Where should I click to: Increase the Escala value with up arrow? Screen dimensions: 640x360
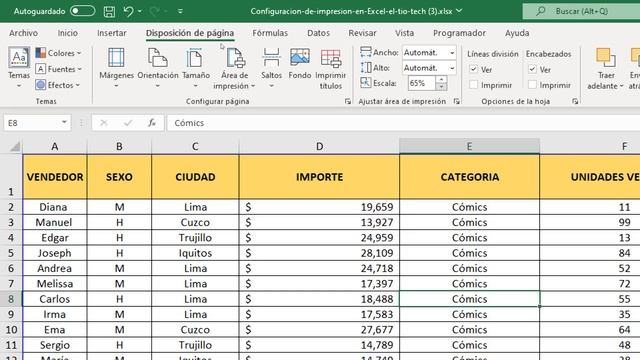441,80
